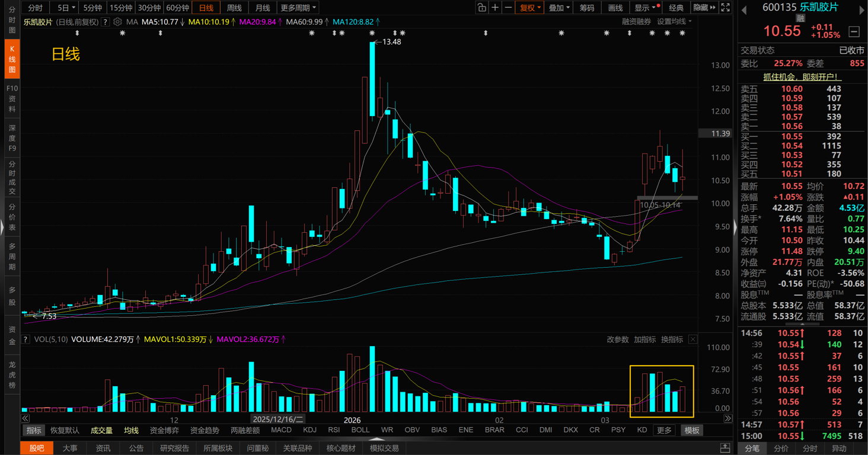Click help question mark next to 乐凯胶片 title
868x455 pixels.
tap(105, 22)
